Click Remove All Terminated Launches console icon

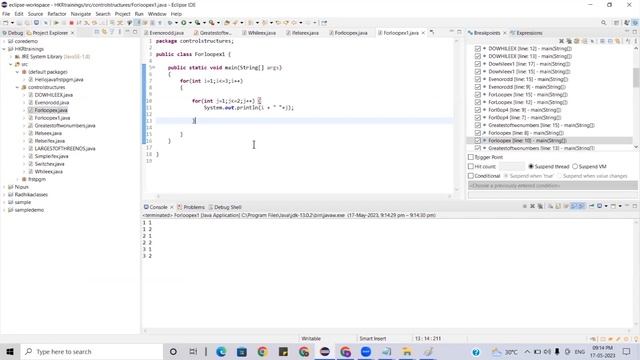pyautogui.click(x=540, y=206)
